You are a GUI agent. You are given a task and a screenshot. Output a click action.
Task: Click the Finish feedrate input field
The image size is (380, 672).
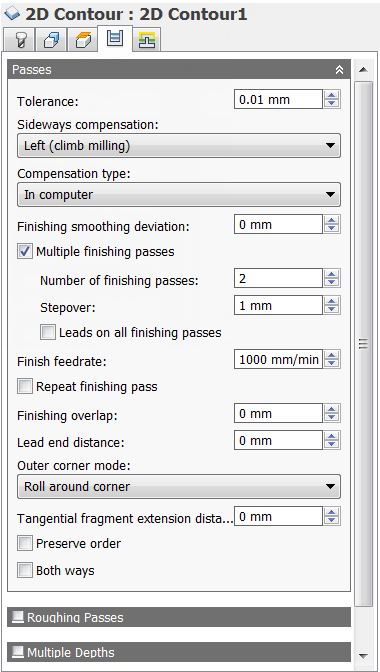[278, 359]
